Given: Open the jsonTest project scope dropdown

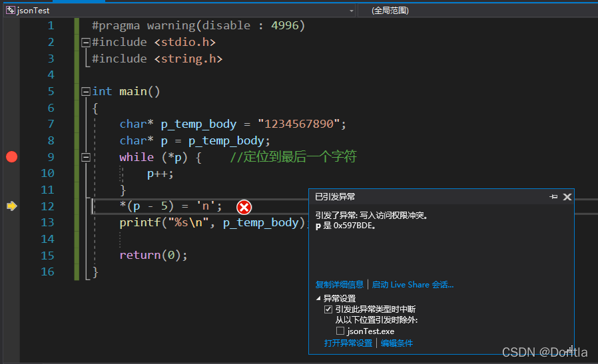Looking at the screenshot, I should (x=351, y=11).
